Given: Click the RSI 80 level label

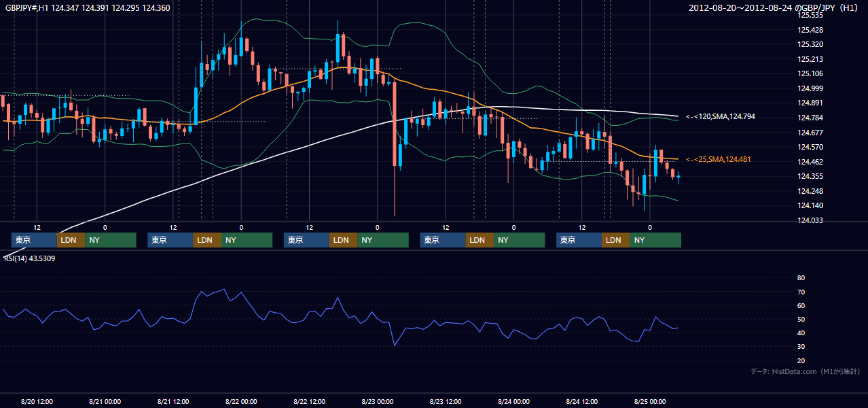Looking at the screenshot, I should pyautogui.click(x=801, y=278).
